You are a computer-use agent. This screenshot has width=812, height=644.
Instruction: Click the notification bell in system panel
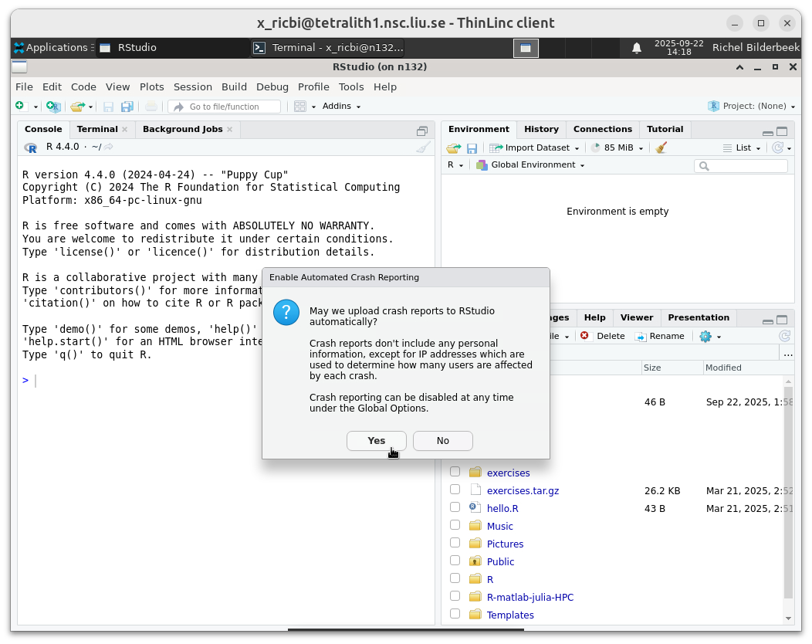coord(637,48)
